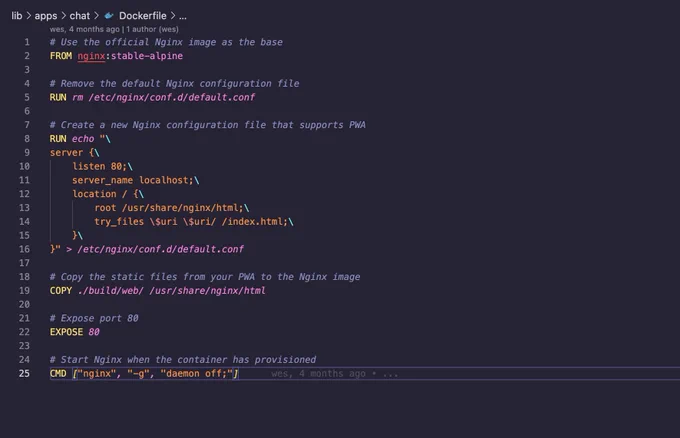Click 'server_name localhost;\' text

[x=135, y=180]
